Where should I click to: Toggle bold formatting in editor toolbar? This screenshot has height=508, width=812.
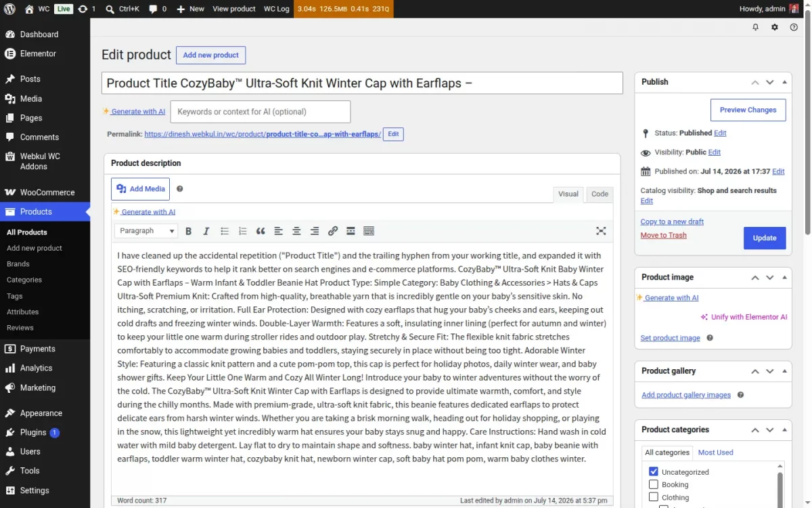coord(189,231)
